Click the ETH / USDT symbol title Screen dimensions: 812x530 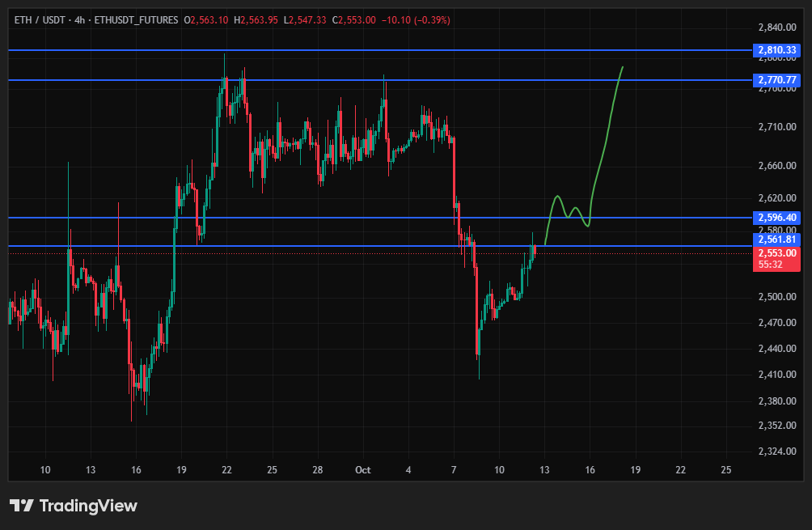[40, 20]
